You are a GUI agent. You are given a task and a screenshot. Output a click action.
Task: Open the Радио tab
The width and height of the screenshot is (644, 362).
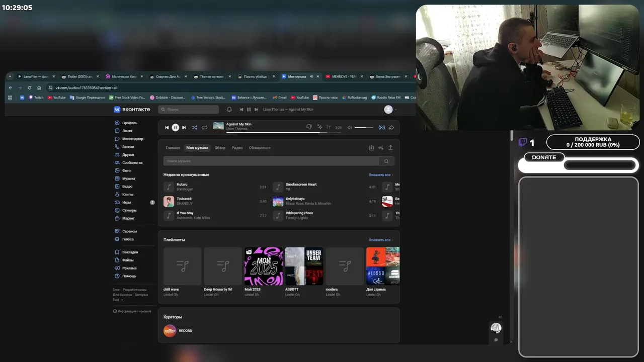[237, 148]
